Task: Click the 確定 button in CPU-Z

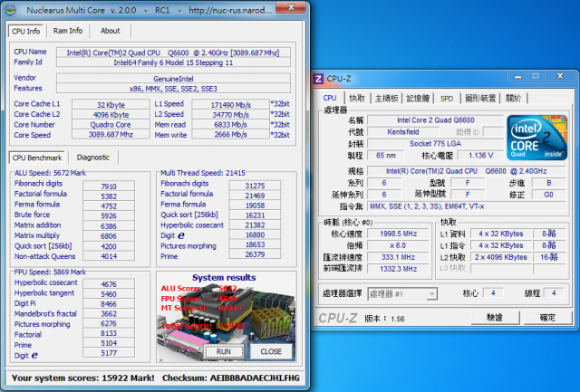Action: (547, 318)
